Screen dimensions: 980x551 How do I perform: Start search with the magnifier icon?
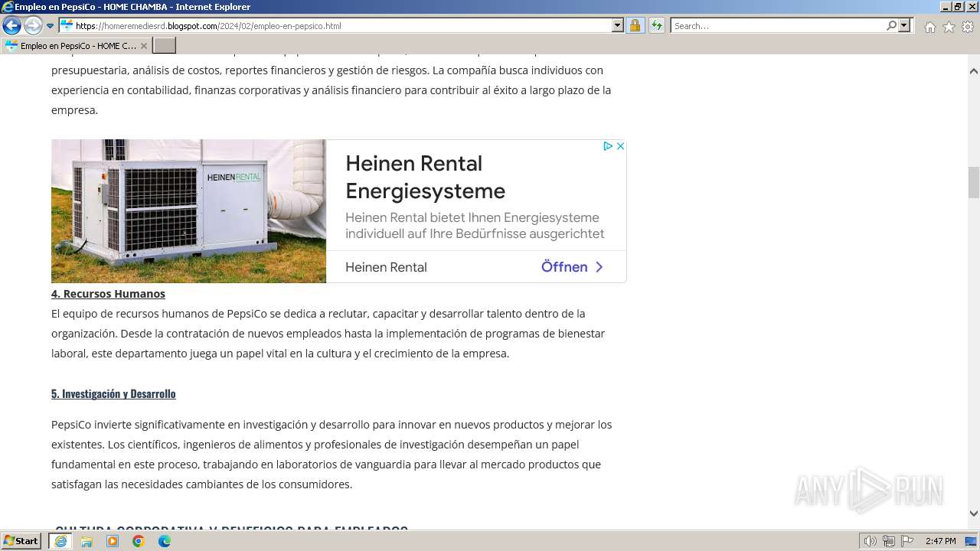(x=891, y=26)
